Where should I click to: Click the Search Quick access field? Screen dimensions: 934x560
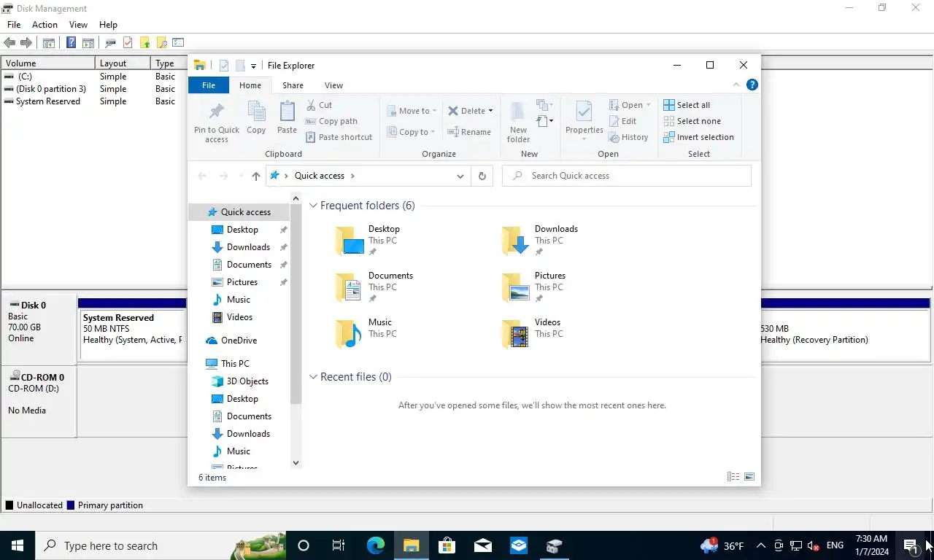(626, 176)
